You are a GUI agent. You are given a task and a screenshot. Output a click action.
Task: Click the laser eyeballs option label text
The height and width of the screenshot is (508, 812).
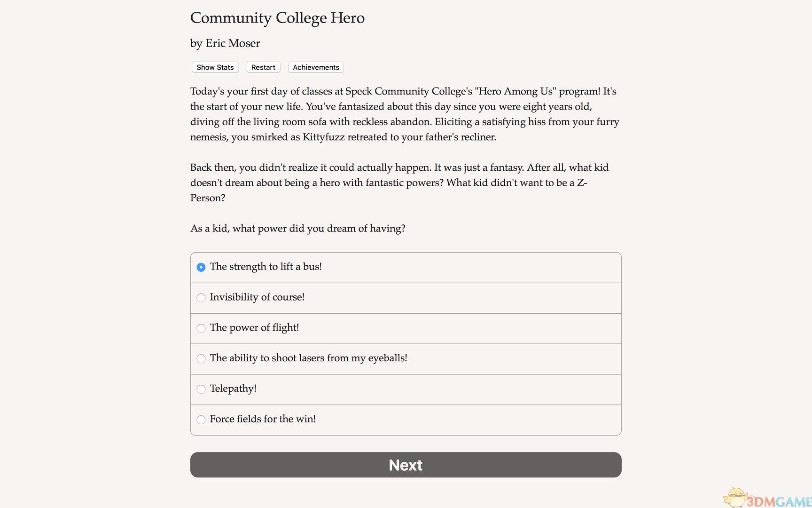pyautogui.click(x=308, y=358)
